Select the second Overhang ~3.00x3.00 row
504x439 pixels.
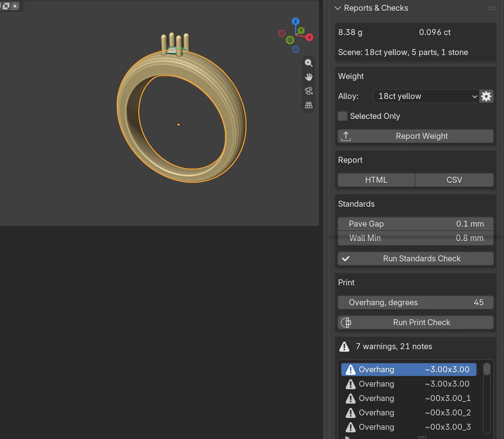tap(409, 384)
